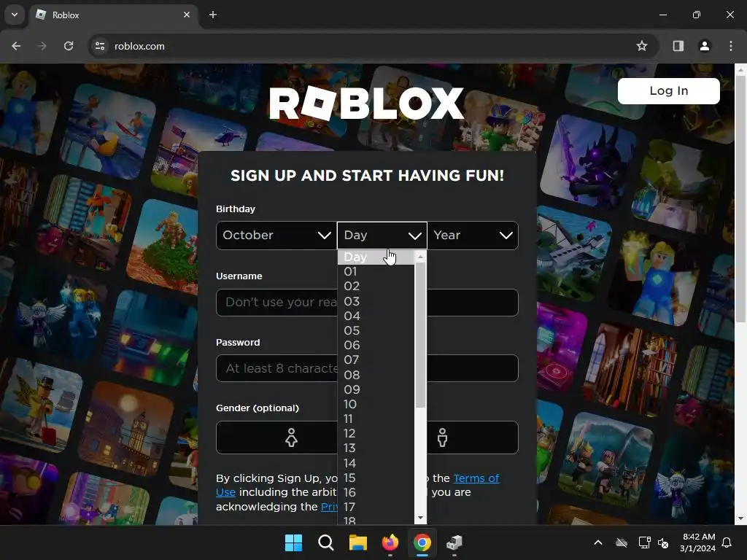The image size is (747, 560).
Task: Open Firefox from taskbar
Action: (x=390, y=542)
